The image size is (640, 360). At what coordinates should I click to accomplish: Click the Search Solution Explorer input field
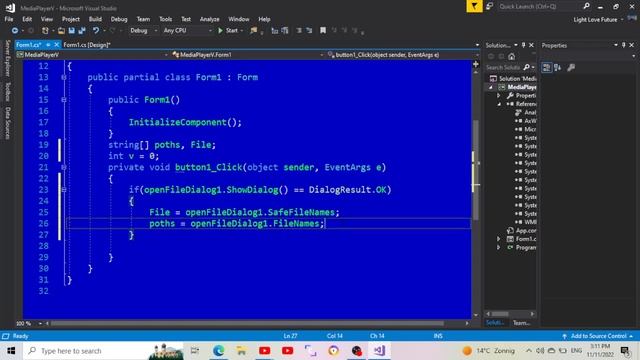(x=504, y=67)
